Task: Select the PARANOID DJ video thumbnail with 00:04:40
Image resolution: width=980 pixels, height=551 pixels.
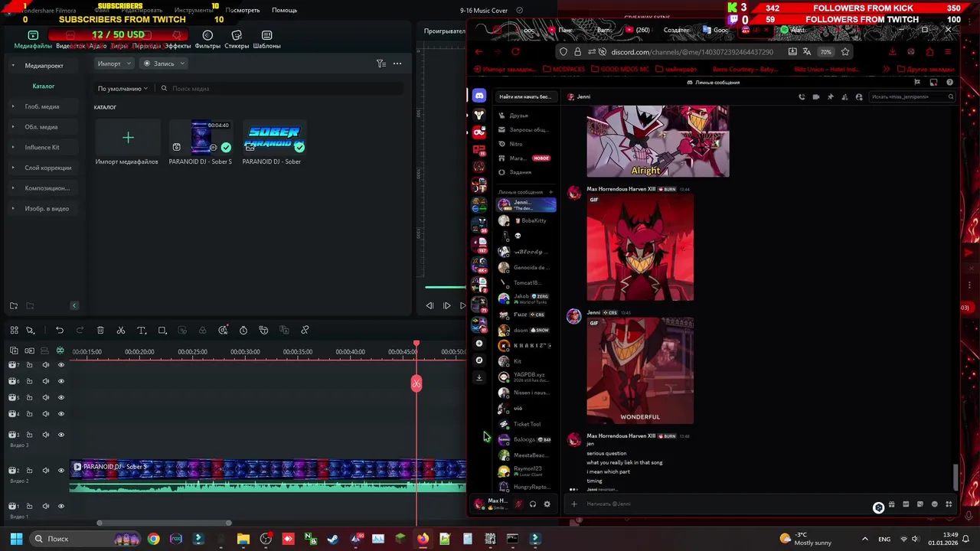Action: 201,138
